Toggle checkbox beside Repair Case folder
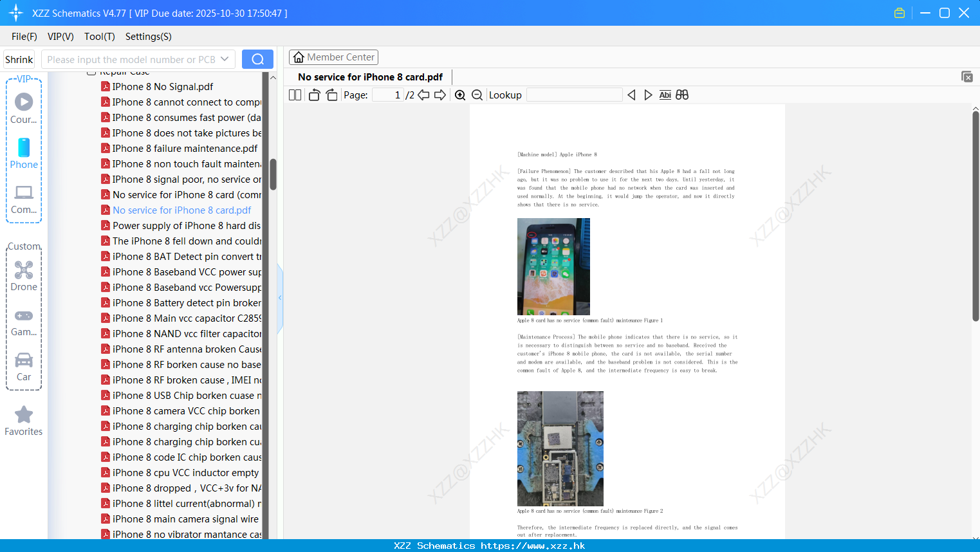This screenshot has width=980, height=552. (x=91, y=73)
